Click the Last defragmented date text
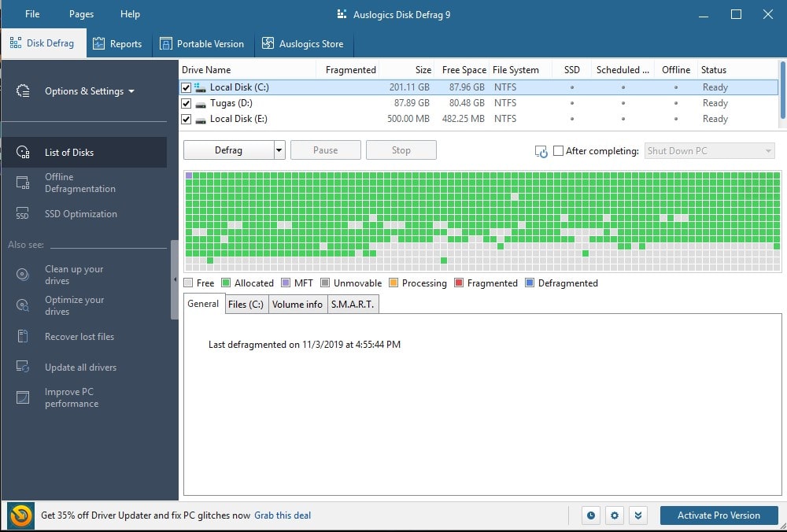This screenshot has width=787, height=532. pos(304,345)
